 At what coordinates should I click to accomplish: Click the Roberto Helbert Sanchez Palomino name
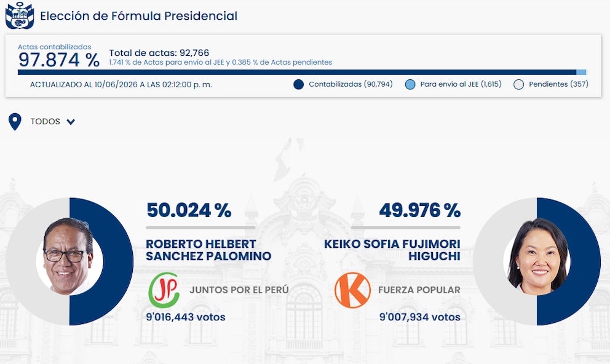click(x=208, y=250)
